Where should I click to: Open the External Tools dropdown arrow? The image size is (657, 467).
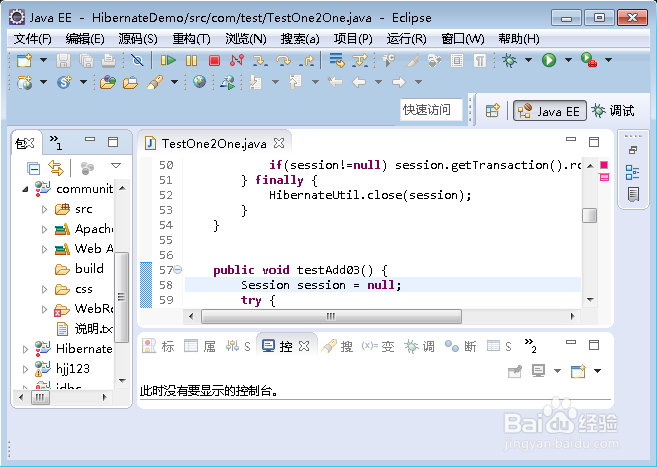(x=608, y=60)
